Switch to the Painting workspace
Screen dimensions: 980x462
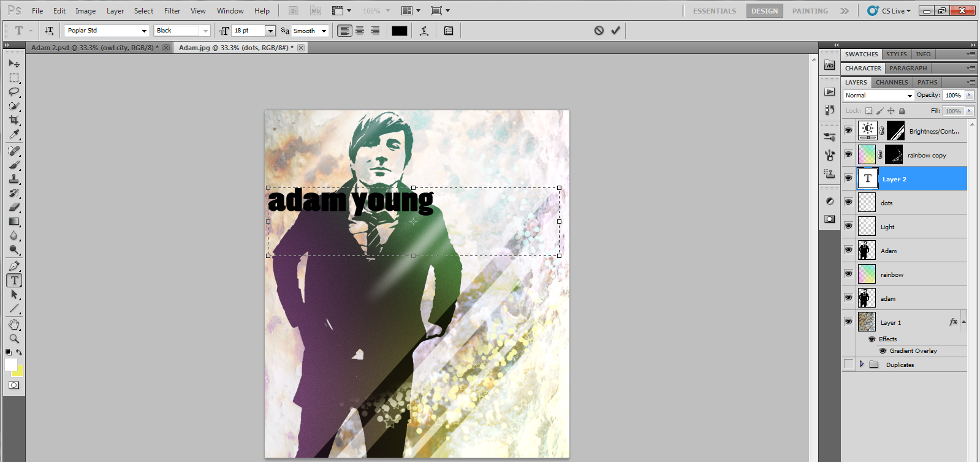(x=810, y=11)
